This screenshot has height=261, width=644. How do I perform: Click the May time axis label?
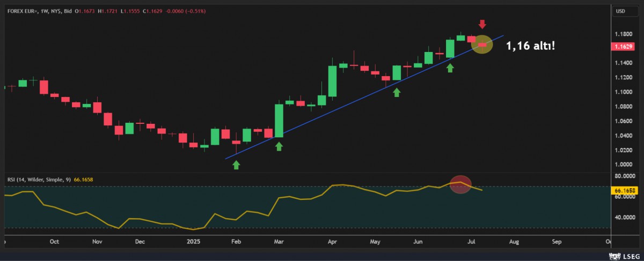click(x=375, y=242)
